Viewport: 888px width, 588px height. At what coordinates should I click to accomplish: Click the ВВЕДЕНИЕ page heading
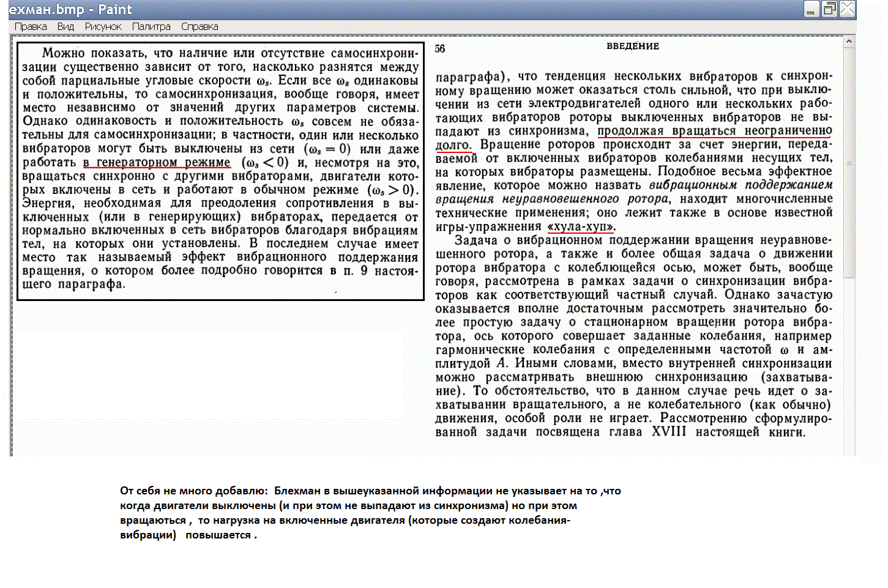(633, 46)
